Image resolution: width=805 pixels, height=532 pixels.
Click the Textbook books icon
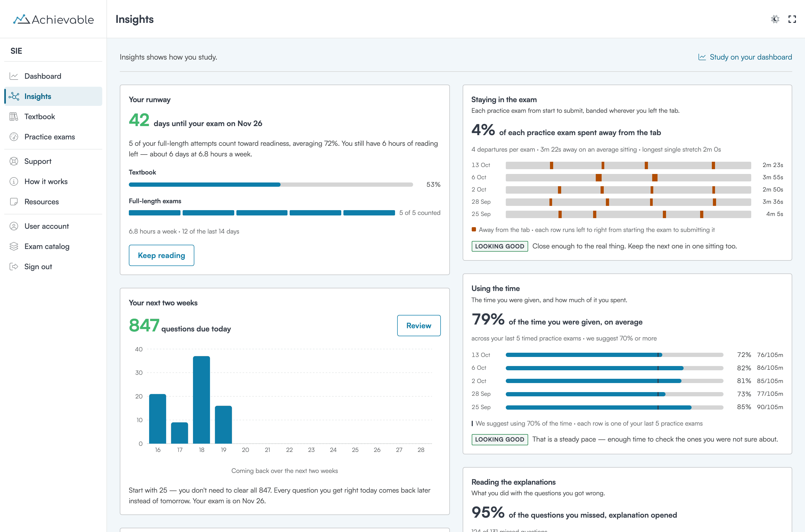[x=14, y=117]
